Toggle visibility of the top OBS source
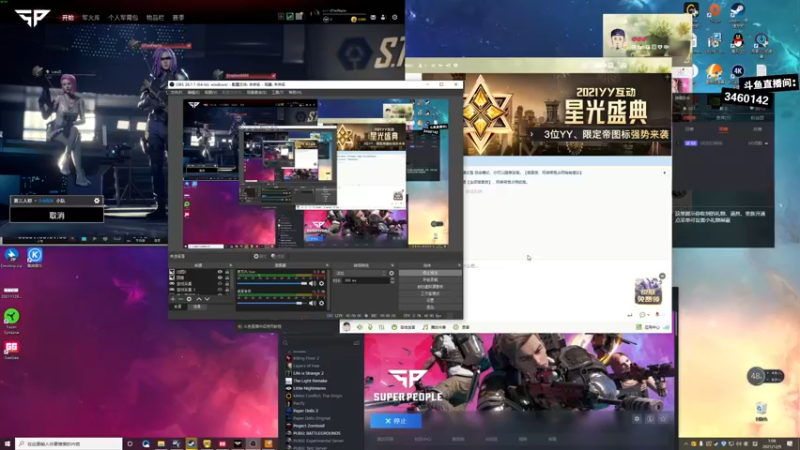The height and width of the screenshot is (450, 800). [220, 272]
